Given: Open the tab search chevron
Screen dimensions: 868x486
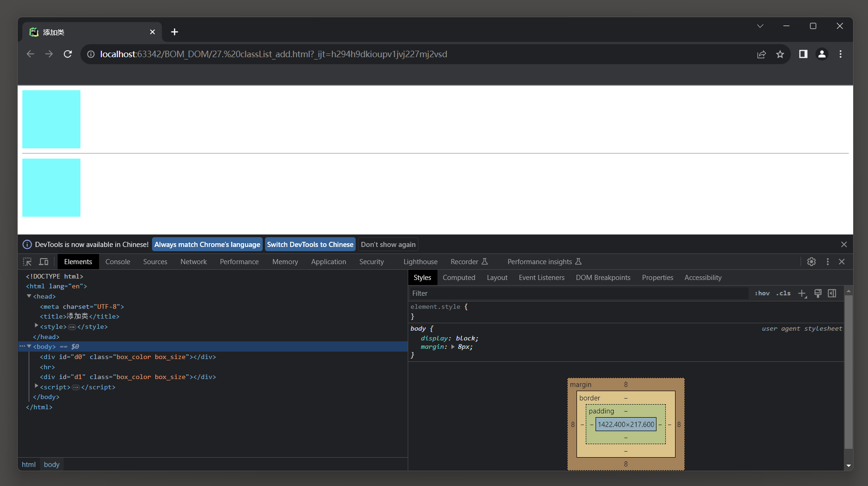Looking at the screenshot, I should (x=760, y=26).
